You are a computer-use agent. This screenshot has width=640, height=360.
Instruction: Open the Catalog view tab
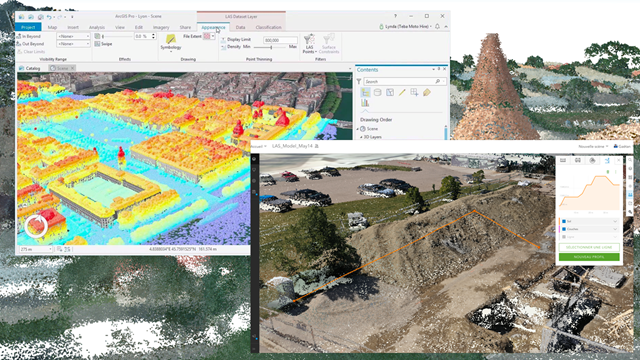[30, 68]
